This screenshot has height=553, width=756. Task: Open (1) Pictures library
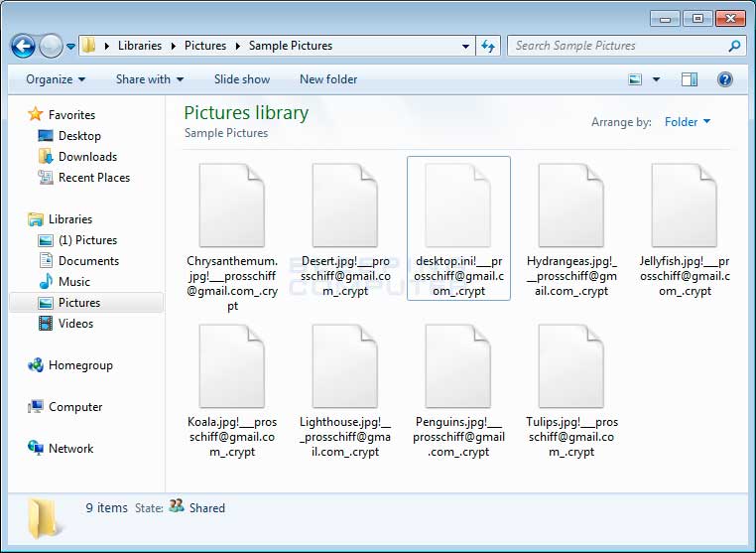click(87, 240)
